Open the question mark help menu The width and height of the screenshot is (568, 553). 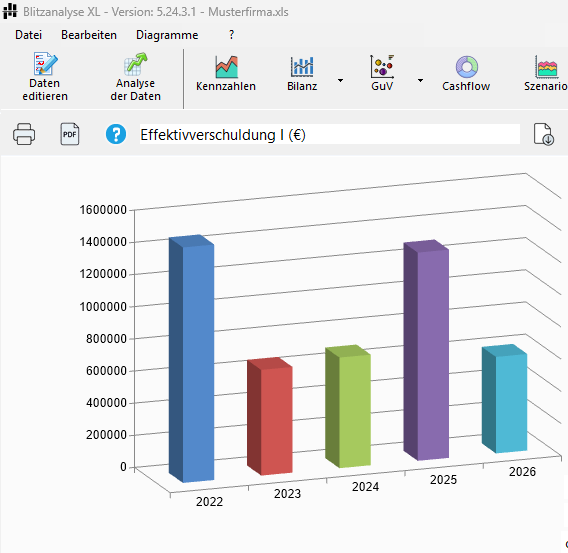231,35
